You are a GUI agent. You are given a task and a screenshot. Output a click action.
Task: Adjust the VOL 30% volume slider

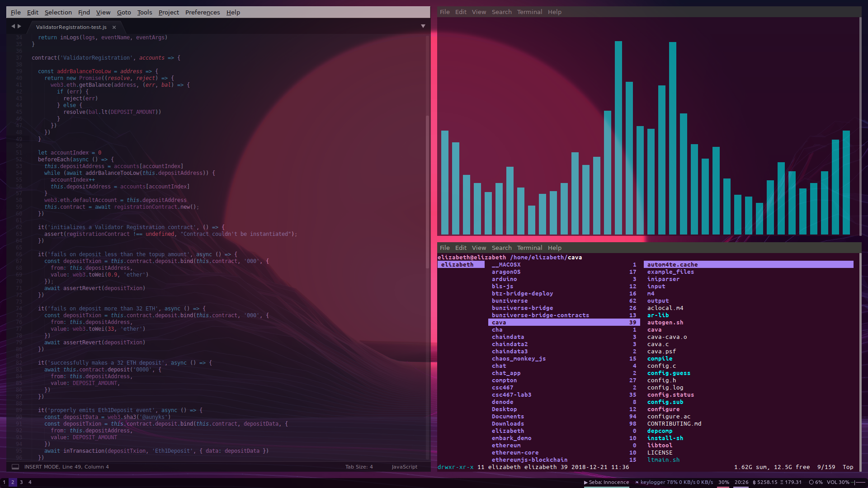tap(858, 482)
